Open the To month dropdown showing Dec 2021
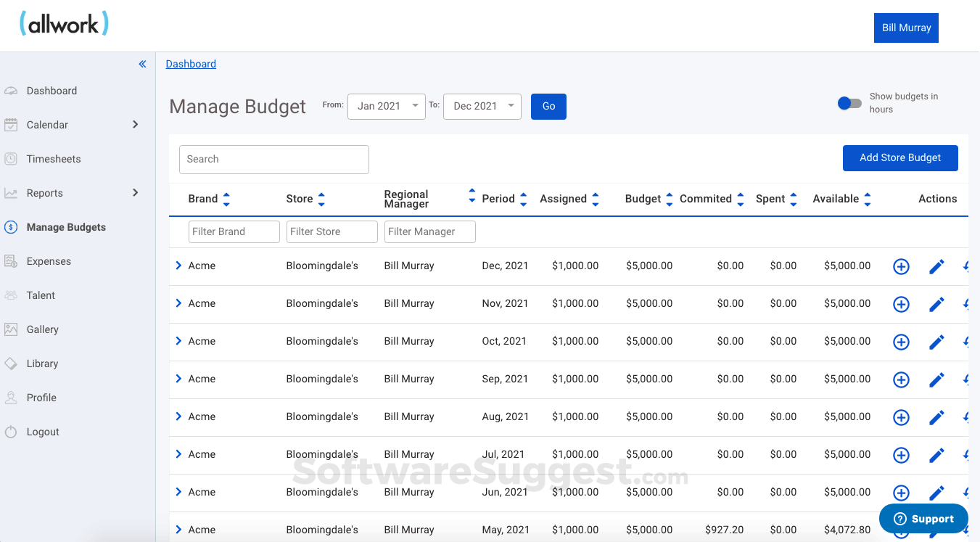This screenshot has height=542, width=980. (482, 106)
